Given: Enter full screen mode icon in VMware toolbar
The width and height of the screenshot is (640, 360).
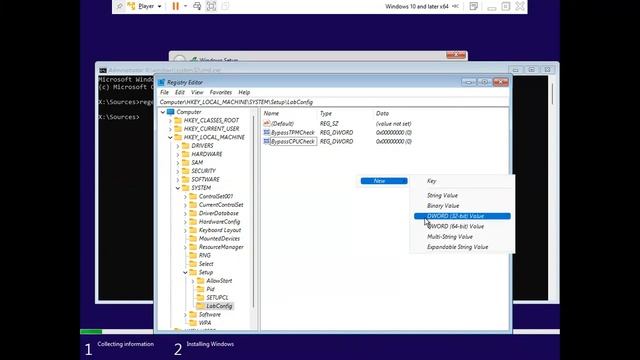Looking at the screenshot, I should [211, 6].
